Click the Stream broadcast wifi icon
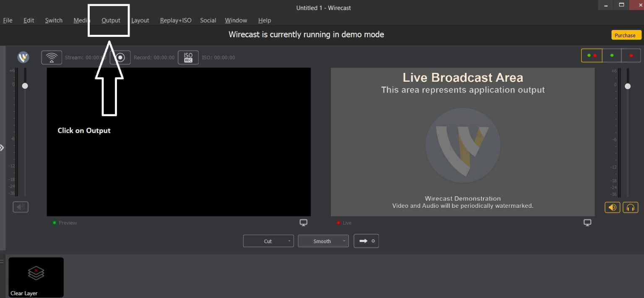 pyautogui.click(x=52, y=57)
